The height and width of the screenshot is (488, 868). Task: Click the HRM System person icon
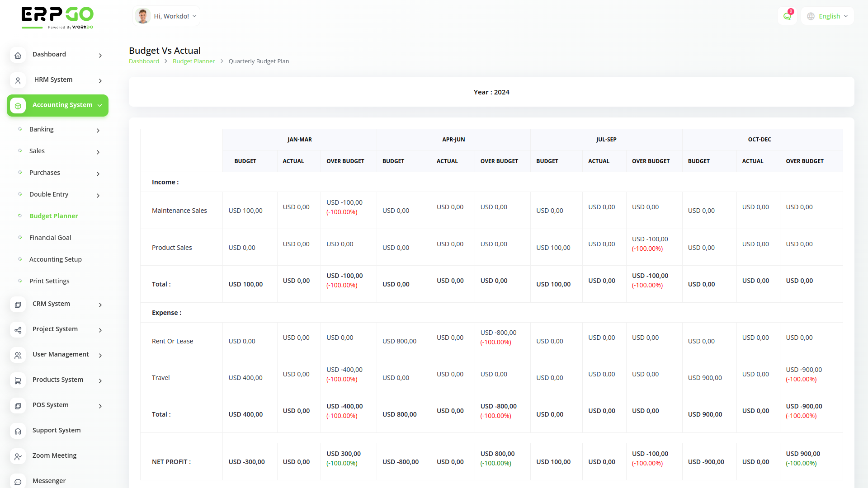[x=18, y=80]
